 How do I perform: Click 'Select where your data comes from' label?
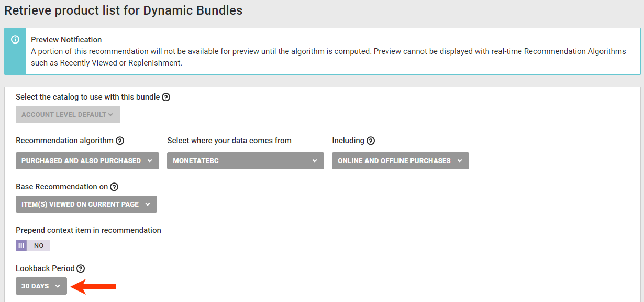(x=229, y=141)
